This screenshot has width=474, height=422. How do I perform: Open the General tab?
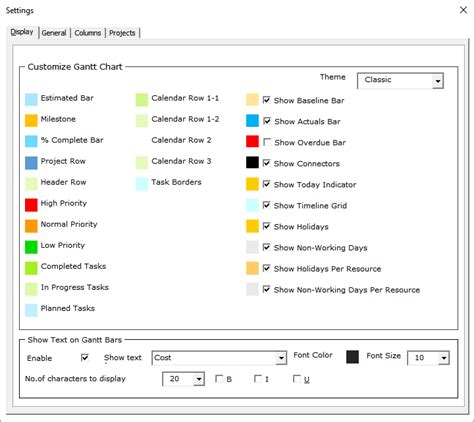(54, 33)
